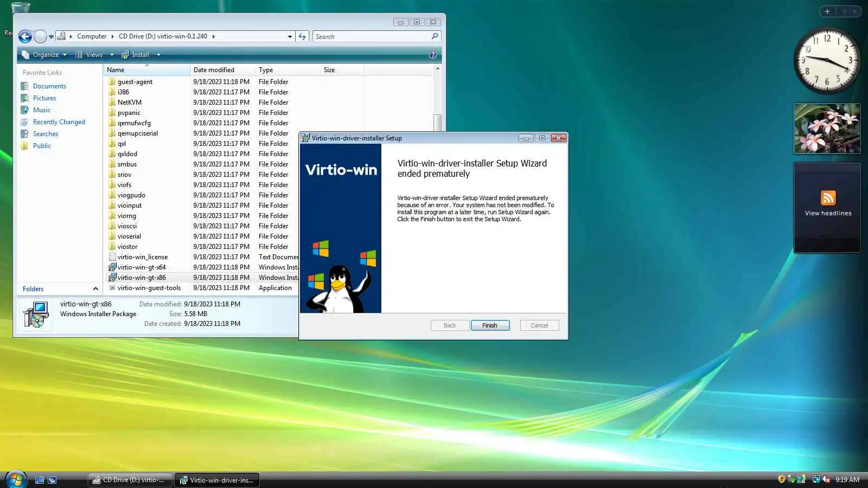
Task: Select the virtio-win_license text file icon
Action: click(x=112, y=257)
